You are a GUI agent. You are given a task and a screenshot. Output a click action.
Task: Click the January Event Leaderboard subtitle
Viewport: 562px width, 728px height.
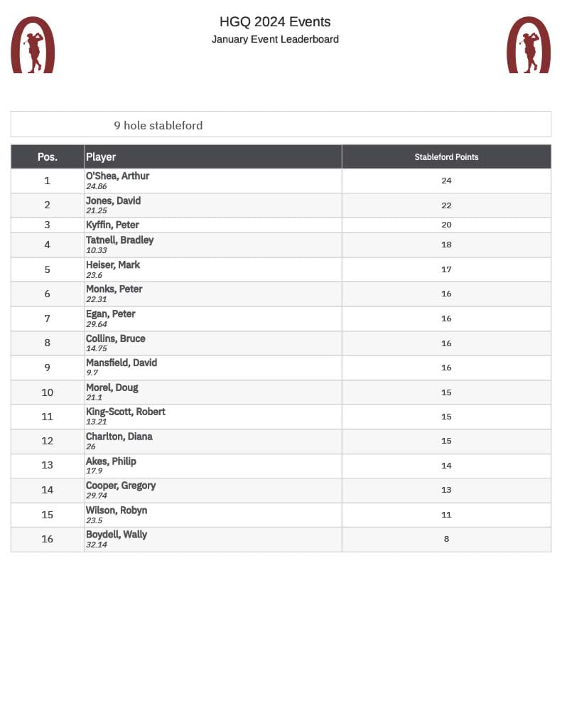[275, 39]
